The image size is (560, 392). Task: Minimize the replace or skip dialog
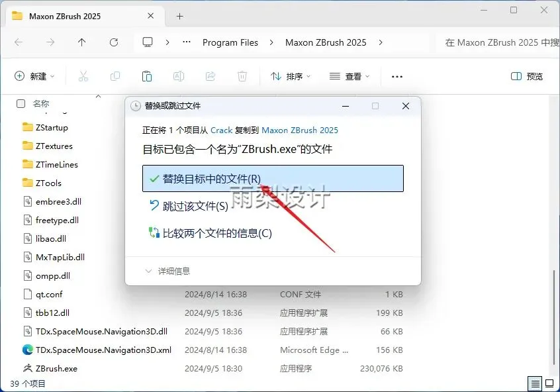tap(346, 106)
